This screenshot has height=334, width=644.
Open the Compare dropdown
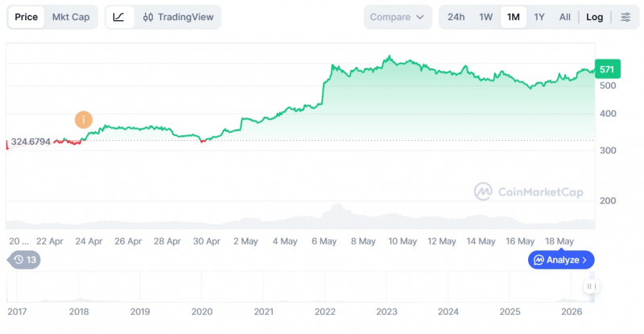click(x=397, y=17)
